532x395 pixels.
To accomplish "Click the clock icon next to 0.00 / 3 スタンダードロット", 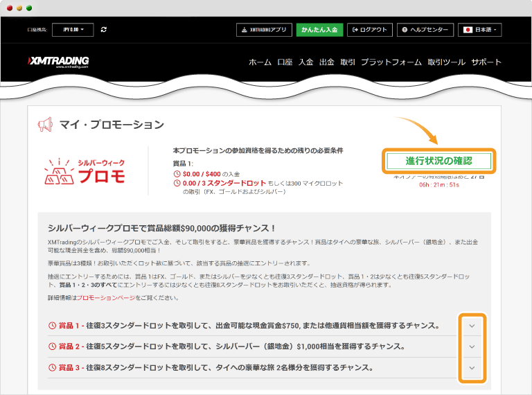I will click(177, 183).
